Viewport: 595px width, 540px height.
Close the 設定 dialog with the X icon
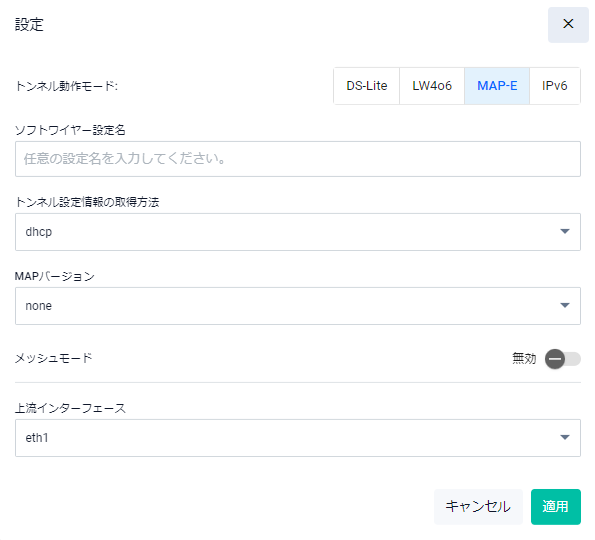[568, 24]
